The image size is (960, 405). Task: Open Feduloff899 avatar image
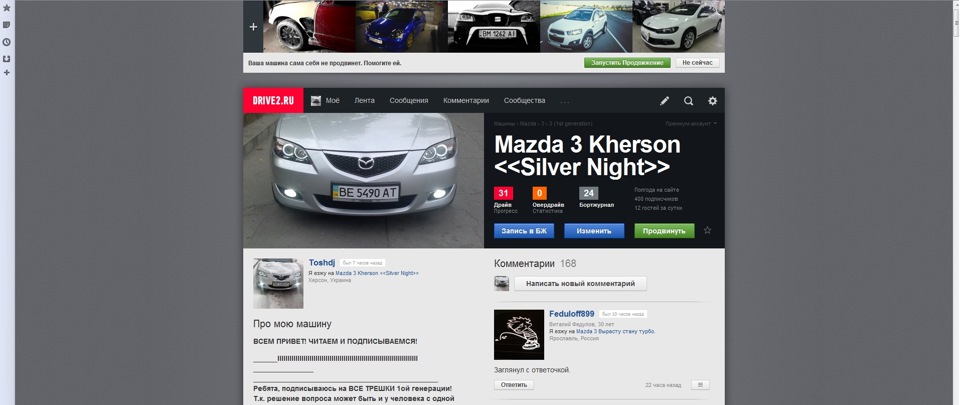(x=519, y=335)
